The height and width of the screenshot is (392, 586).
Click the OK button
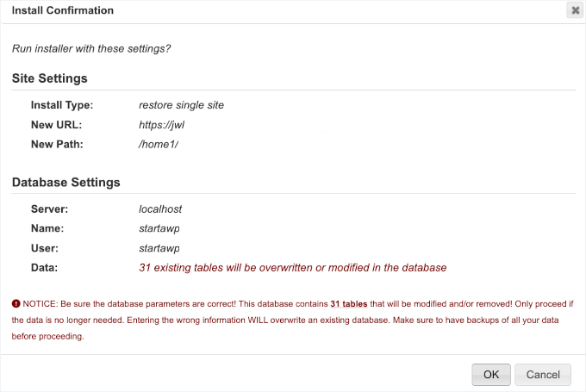click(x=491, y=375)
